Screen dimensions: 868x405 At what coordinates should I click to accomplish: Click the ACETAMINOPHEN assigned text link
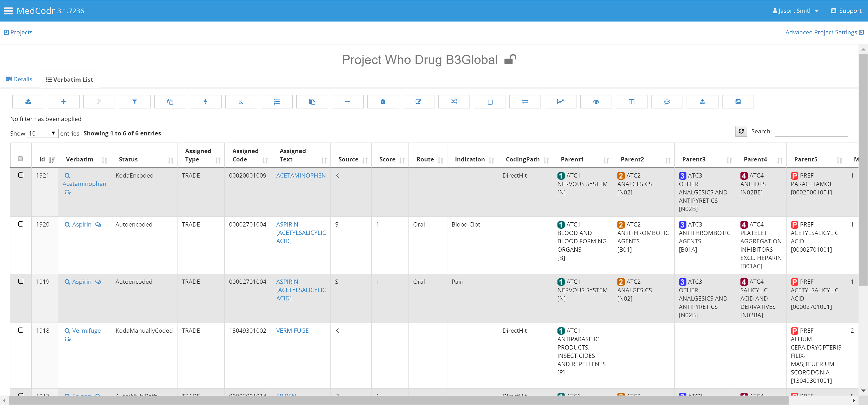click(x=301, y=175)
